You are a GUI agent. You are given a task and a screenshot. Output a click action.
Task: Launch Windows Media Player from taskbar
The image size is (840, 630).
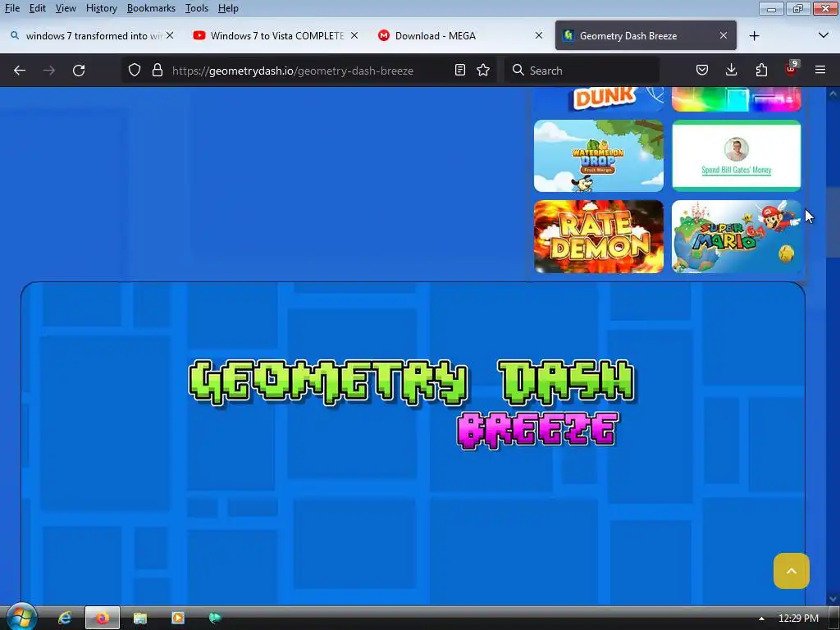coord(177,619)
